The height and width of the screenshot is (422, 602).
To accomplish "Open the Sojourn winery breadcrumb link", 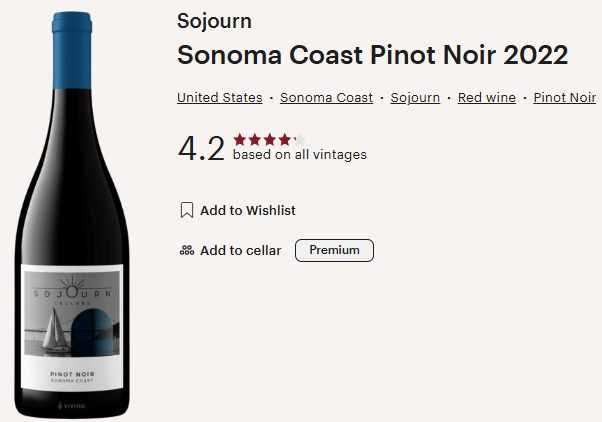I will pyautogui.click(x=415, y=98).
